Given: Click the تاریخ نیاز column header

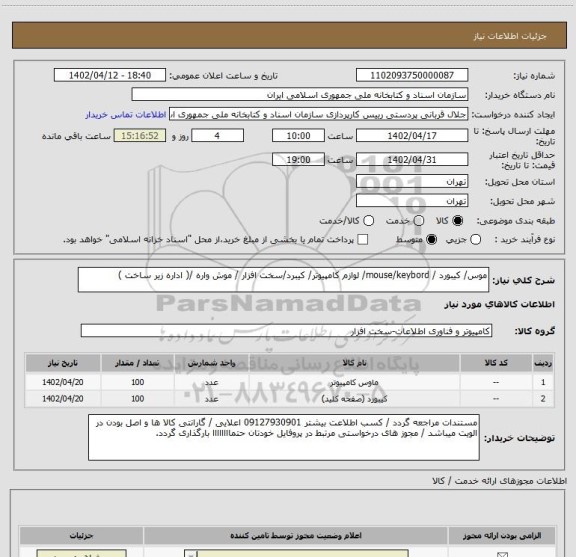Looking at the screenshot, I should point(63,363).
